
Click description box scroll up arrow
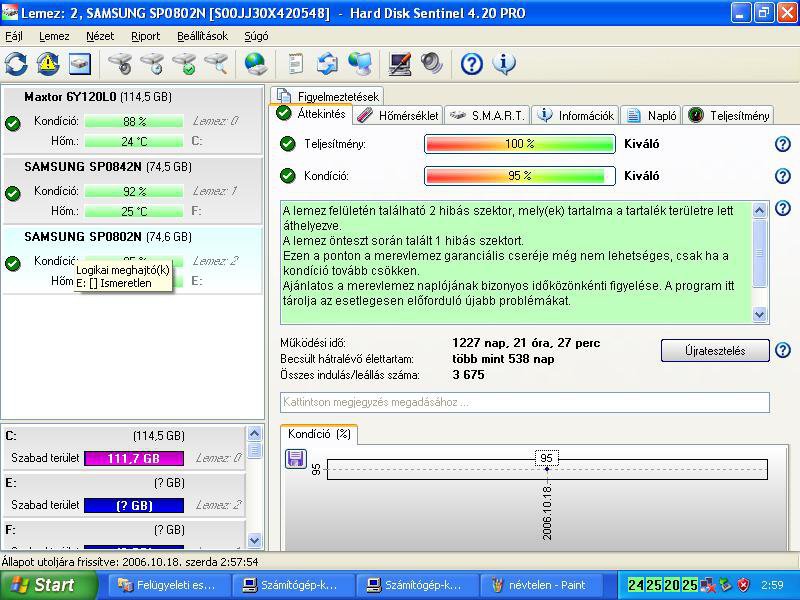click(x=759, y=210)
